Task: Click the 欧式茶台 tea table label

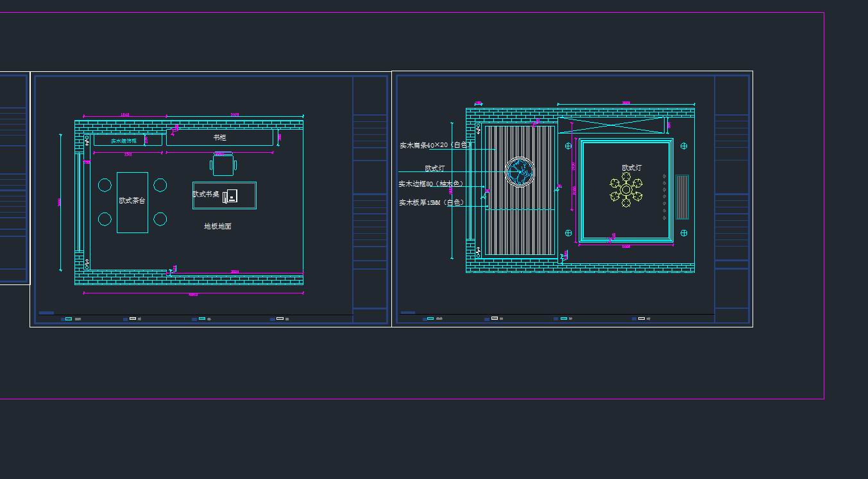Action: [132, 201]
